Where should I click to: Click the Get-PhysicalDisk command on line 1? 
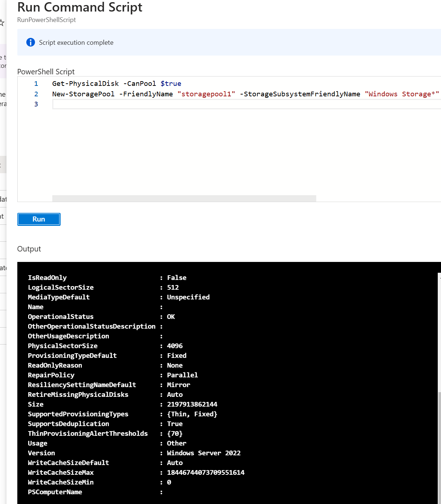(x=85, y=84)
